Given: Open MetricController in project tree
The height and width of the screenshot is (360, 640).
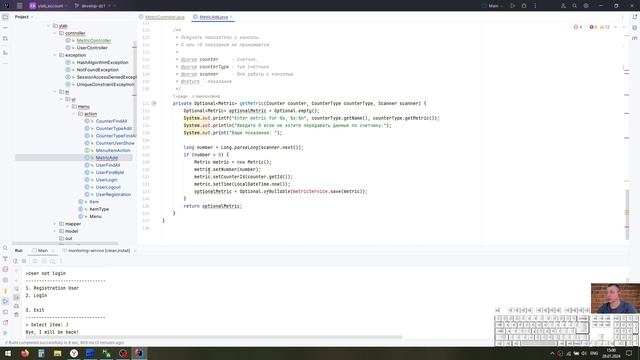Looking at the screenshot, I should click(93, 40).
